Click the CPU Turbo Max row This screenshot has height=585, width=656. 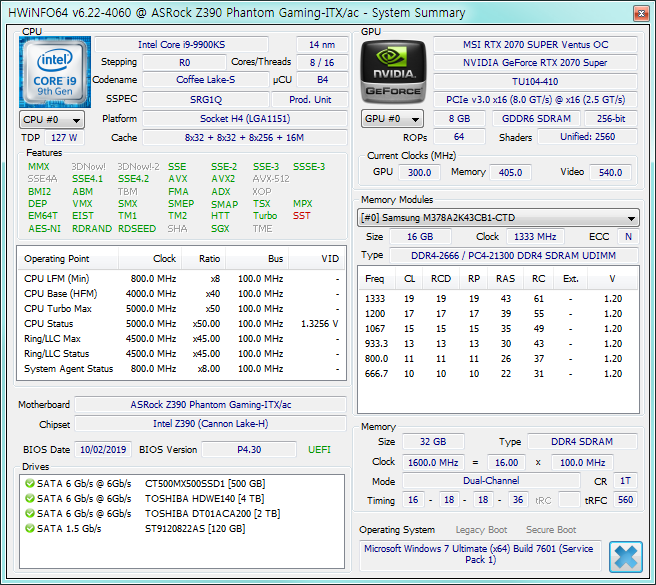point(181,309)
